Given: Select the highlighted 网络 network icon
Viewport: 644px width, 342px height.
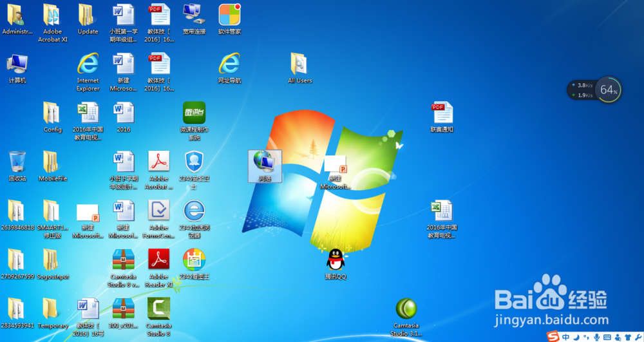Looking at the screenshot, I should point(265,166).
